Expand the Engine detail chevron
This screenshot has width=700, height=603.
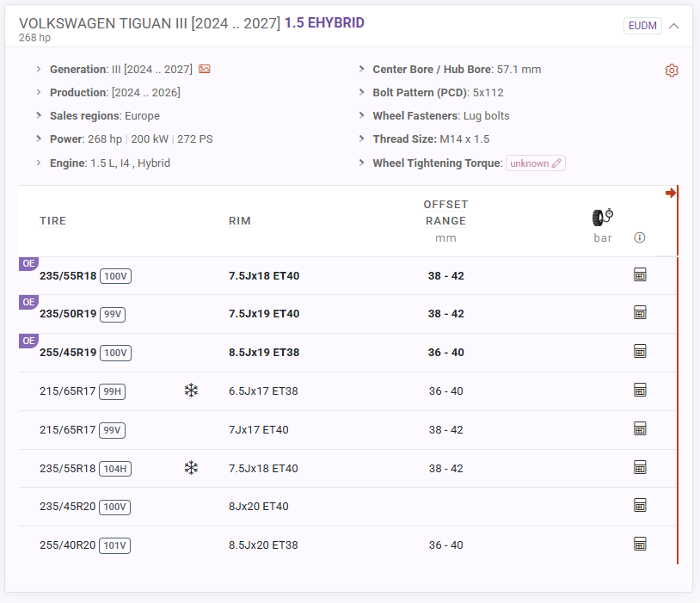tap(39, 163)
